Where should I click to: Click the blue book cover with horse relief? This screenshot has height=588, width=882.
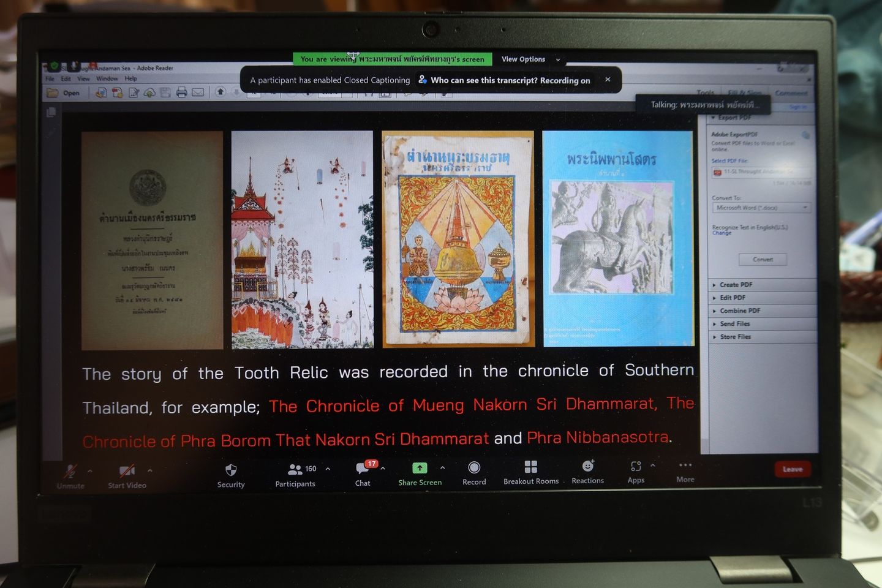(x=618, y=238)
